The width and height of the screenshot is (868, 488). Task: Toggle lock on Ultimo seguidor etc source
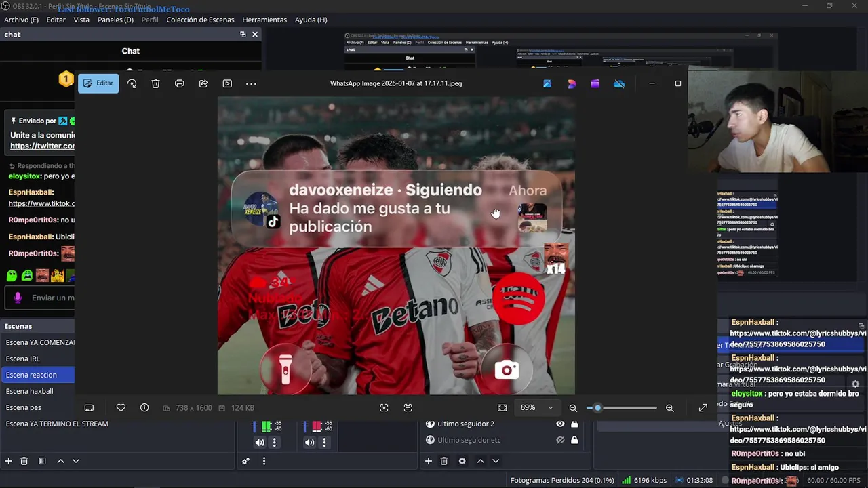574,440
